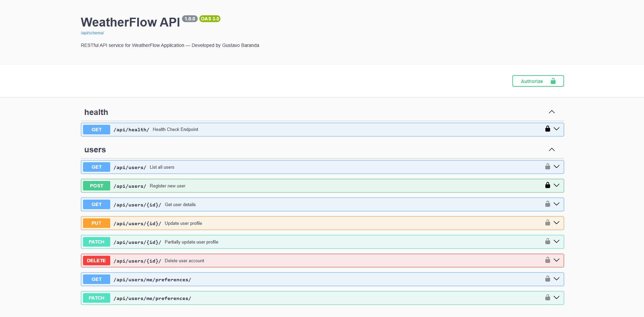Click the GET badge for List all users
Screen dimensions: 644x317
pyautogui.click(x=97, y=167)
